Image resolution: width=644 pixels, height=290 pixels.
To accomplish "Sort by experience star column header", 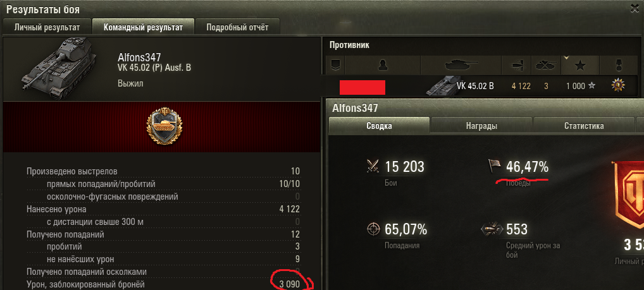I will [x=579, y=65].
